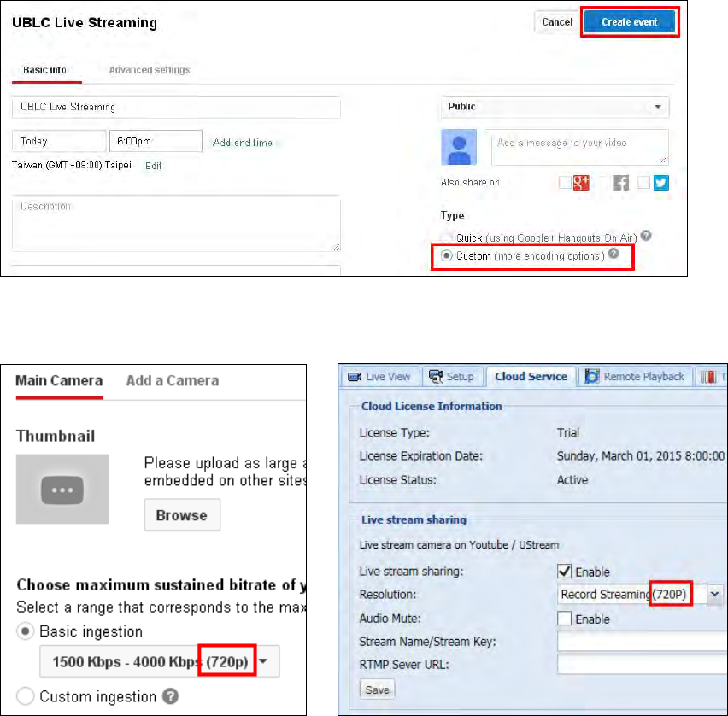This screenshot has height=716, width=728.
Task: Open the Remote Playback tab
Action: click(x=635, y=377)
